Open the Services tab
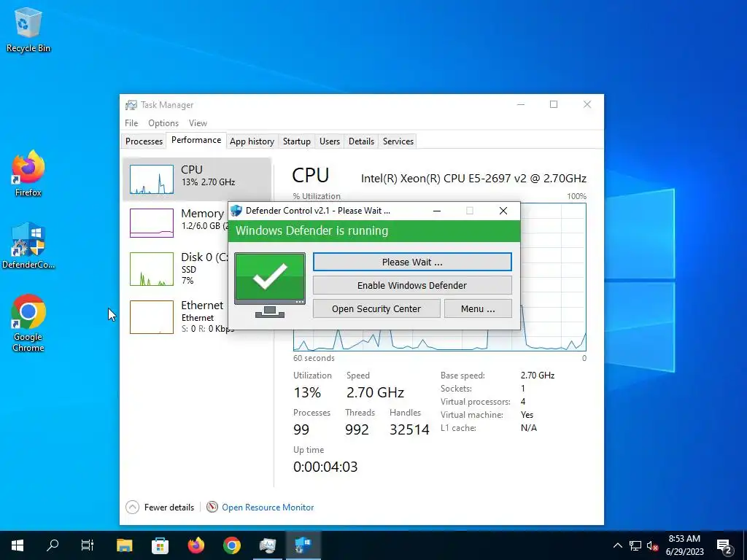 click(398, 141)
